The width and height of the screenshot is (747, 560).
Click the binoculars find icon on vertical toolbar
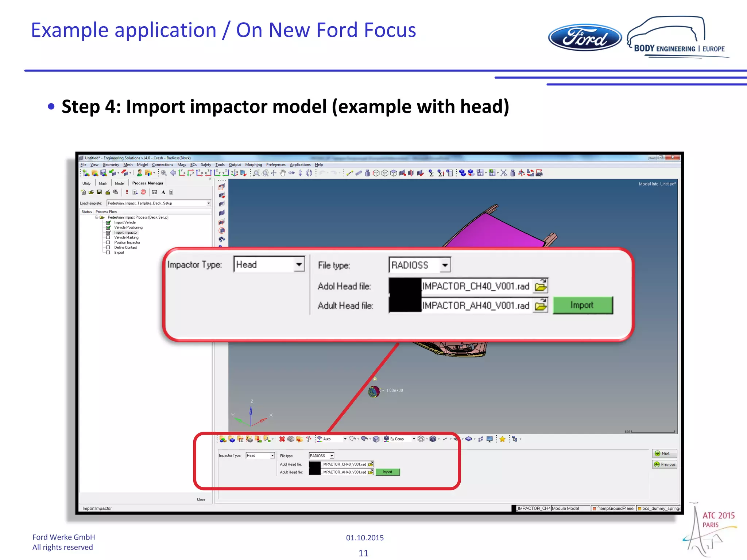click(x=222, y=240)
